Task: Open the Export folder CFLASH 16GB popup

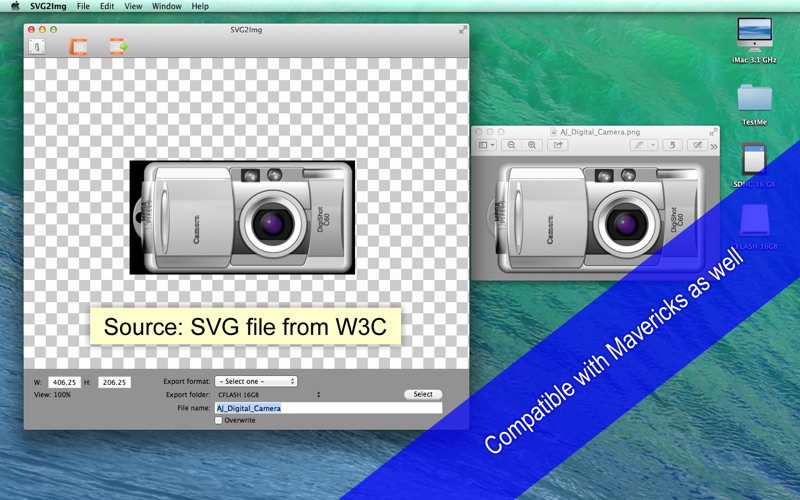Action: point(268,394)
